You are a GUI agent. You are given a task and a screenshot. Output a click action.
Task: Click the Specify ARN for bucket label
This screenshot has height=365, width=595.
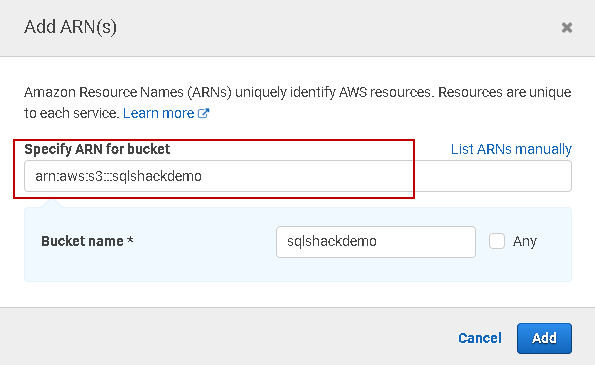pos(97,149)
